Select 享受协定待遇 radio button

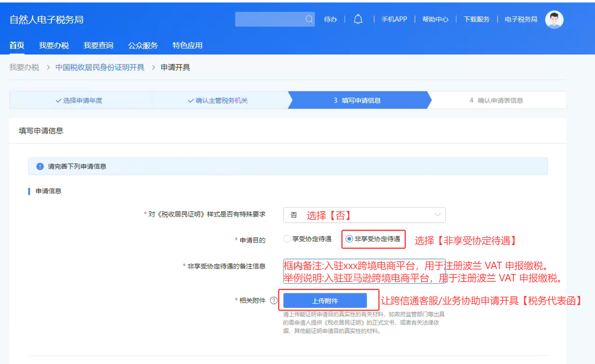coord(287,239)
